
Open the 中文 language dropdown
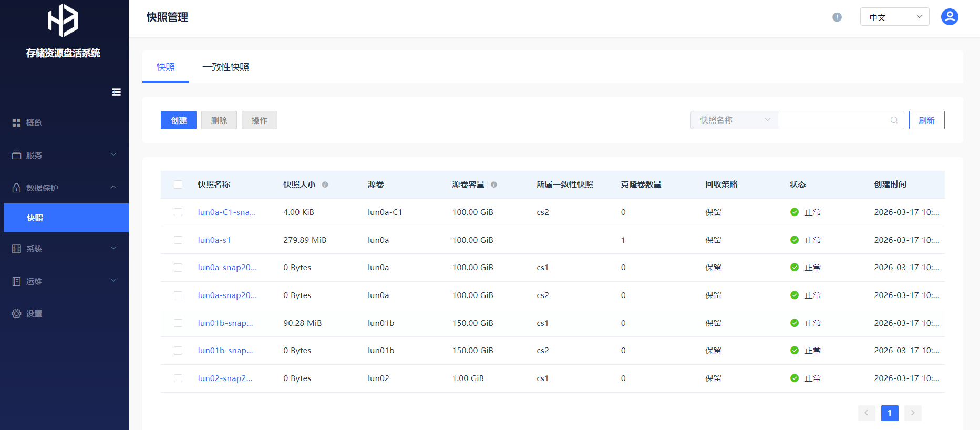894,17
